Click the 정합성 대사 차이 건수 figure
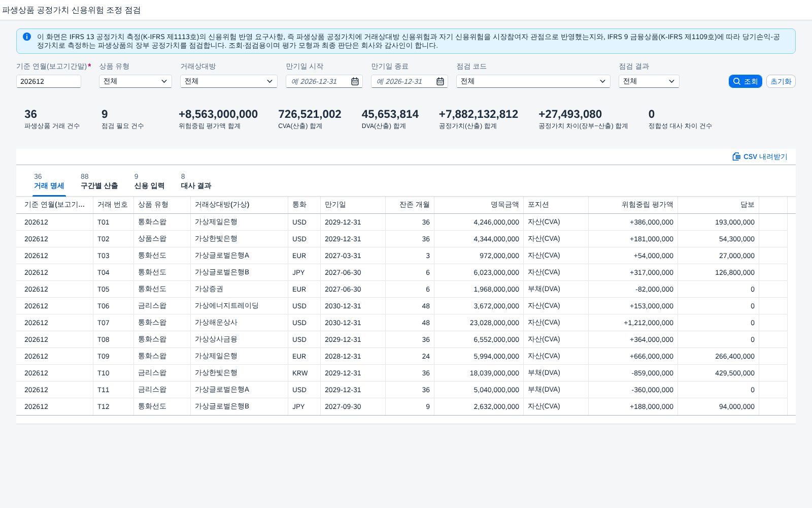812x508 pixels. click(652, 114)
